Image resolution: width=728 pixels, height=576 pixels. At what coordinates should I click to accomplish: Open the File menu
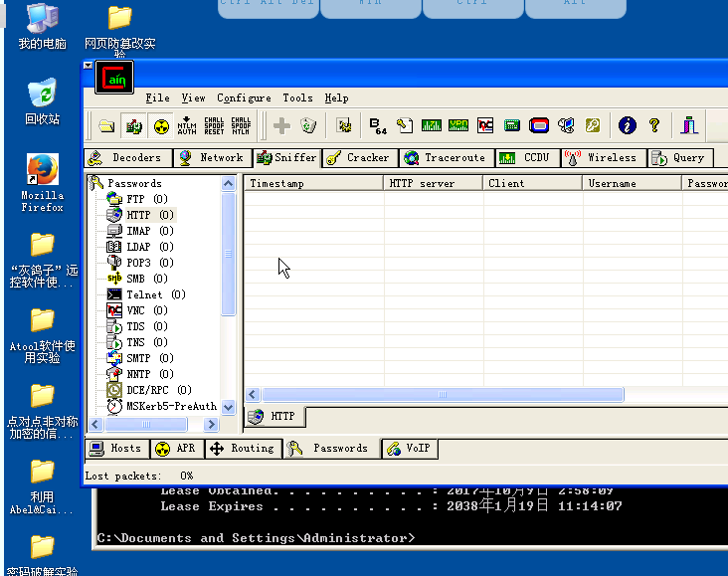pos(157,98)
